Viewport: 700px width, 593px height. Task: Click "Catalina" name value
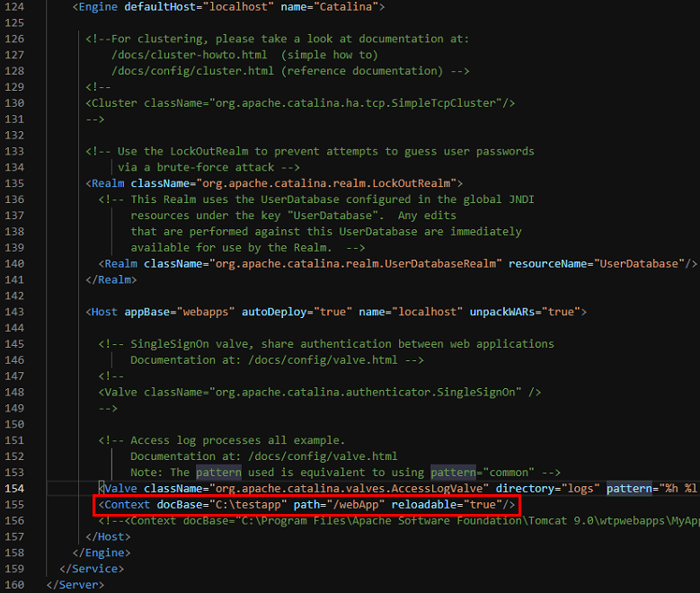[346, 6]
